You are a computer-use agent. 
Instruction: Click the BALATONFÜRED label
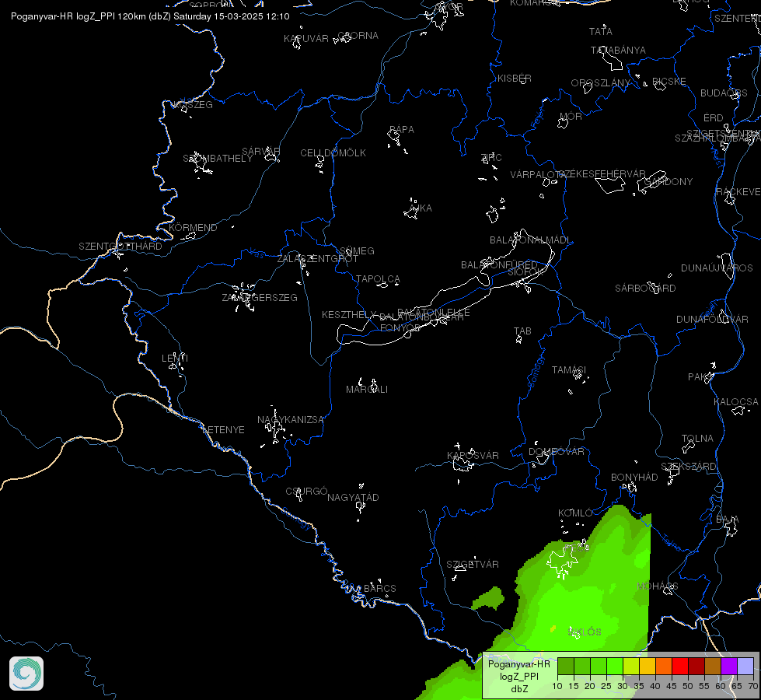499,264
